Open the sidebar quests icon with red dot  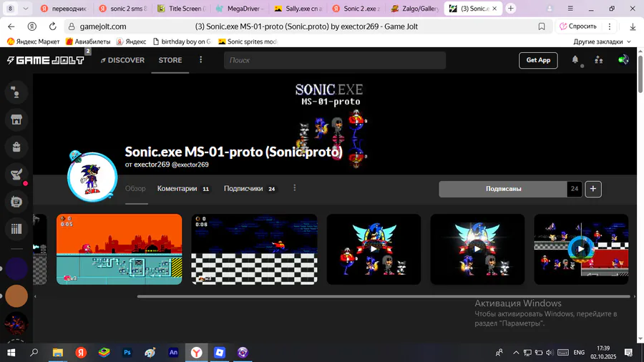click(x=16, y=175)
